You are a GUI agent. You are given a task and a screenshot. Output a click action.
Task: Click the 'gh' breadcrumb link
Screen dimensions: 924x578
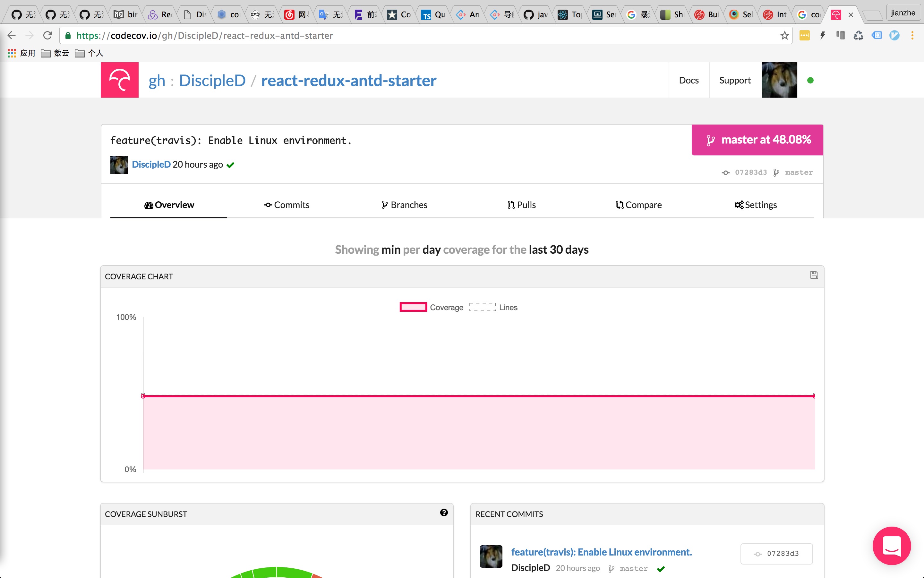(x=157, y=81)
